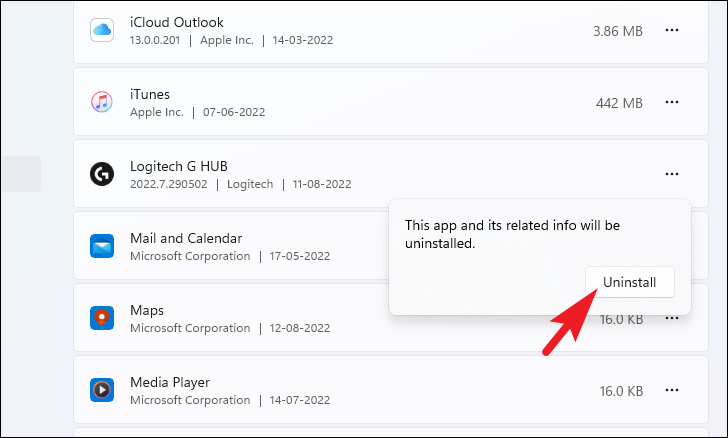Click Microsoft Corporation under Maps
Image resolution: width=728 pixels, height=438 pixels.
click(x=190, y=328)
